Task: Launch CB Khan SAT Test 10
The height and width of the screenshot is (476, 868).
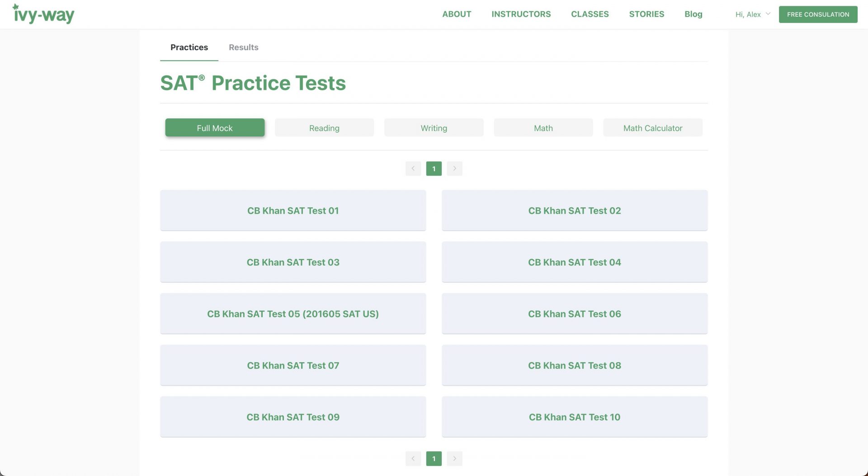Action: pos(574,417)
